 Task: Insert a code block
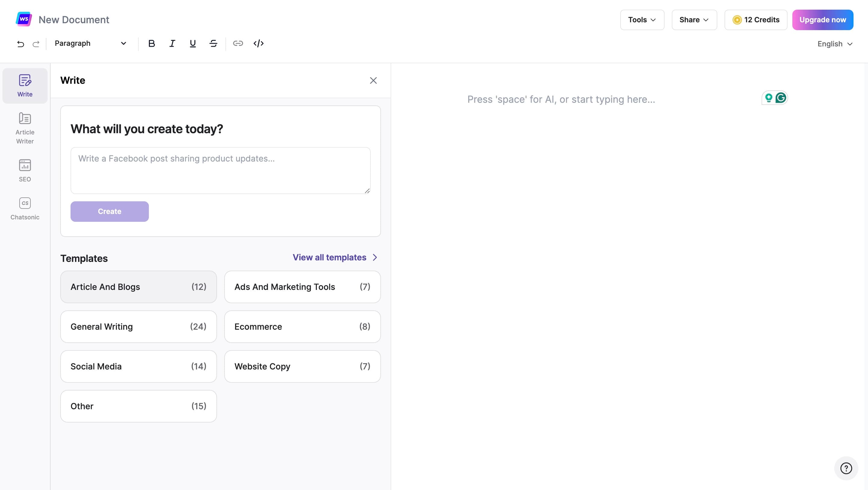(x=259, y=43)
